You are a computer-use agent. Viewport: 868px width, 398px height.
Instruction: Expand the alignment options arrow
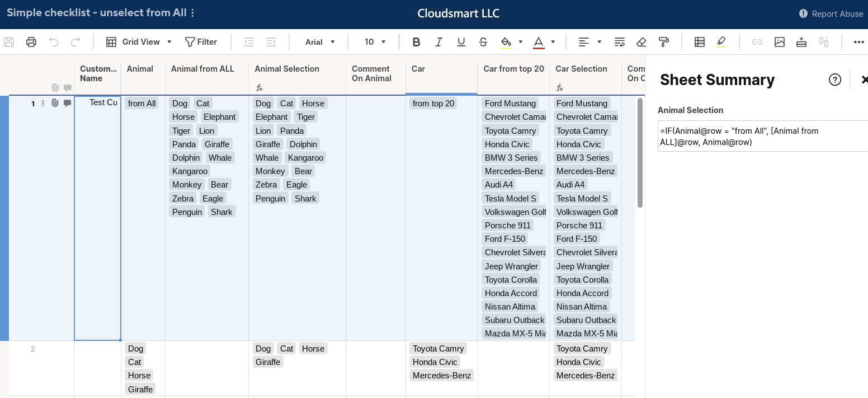click(600, 42)
